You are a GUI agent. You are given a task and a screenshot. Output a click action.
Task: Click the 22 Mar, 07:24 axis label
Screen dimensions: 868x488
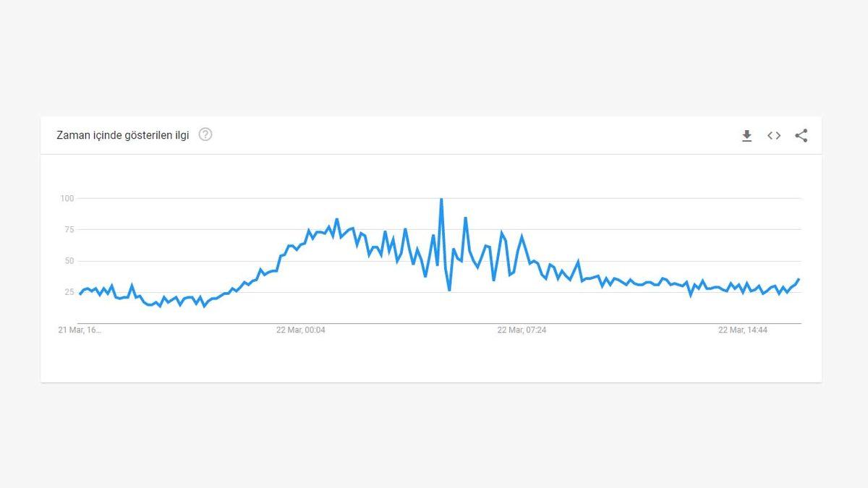[522, 330]
